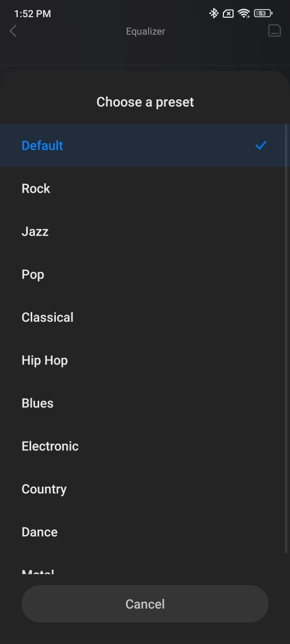Select the Hip Hop preset

click(145, 360)
